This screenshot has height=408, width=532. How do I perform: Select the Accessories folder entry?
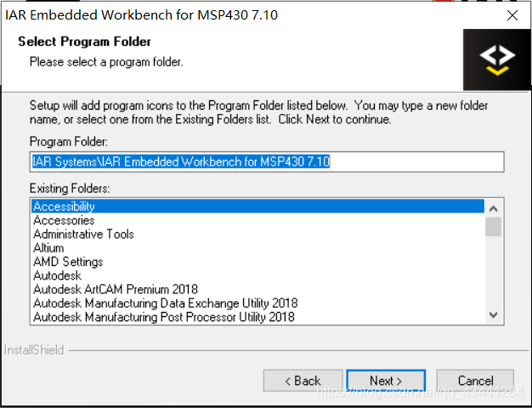[x=64, y=220]
